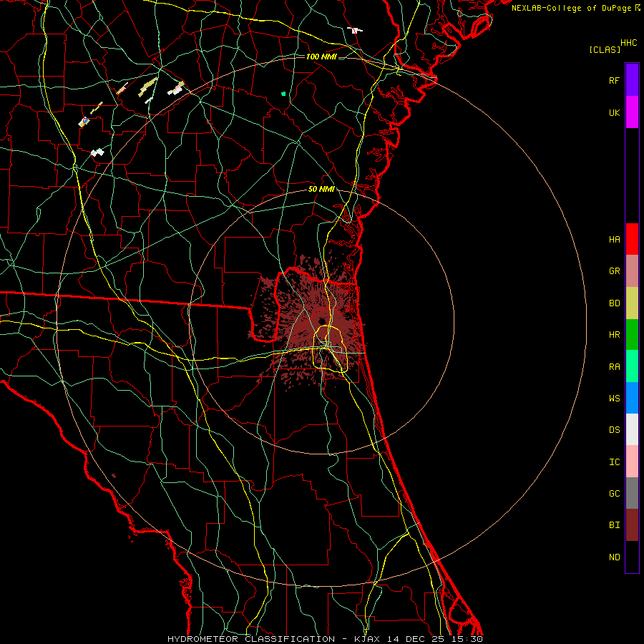The image size is (644, 644).
Task: Click the 'HR' legend label
Action: point(614,335)
